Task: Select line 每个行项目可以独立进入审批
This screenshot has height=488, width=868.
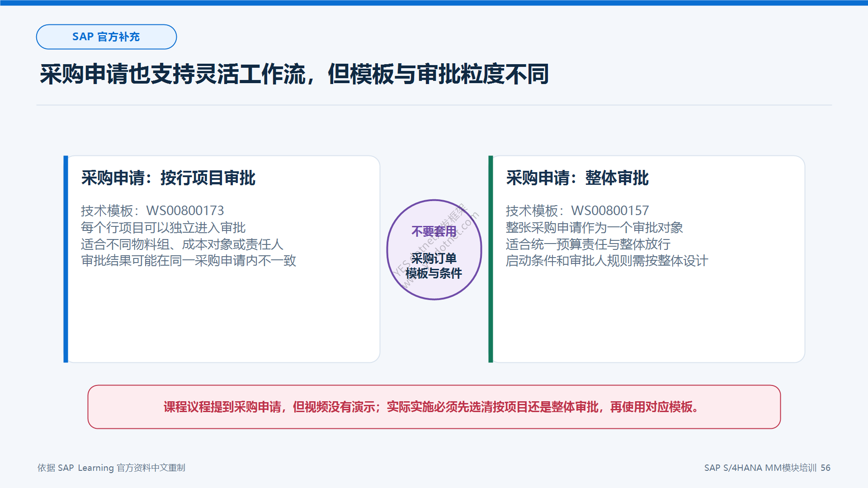Action: [163, 227]
